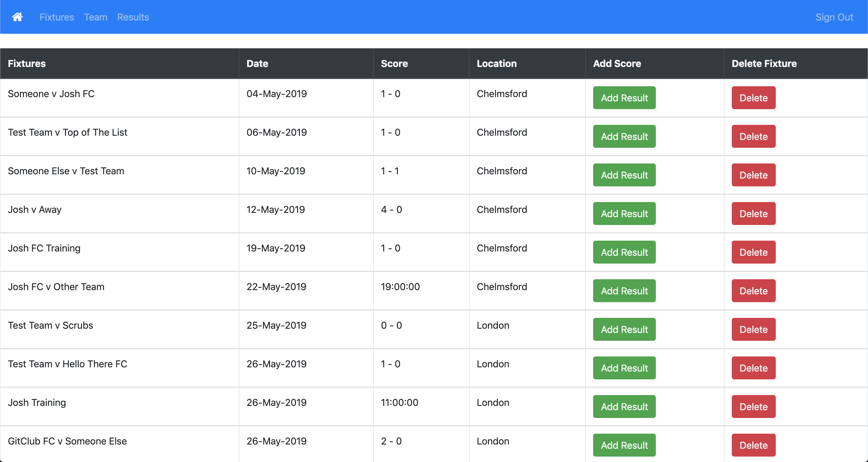Delete the Test Team v Scrubs fixture
Screen dimensions: 868x462
(753, 330)
